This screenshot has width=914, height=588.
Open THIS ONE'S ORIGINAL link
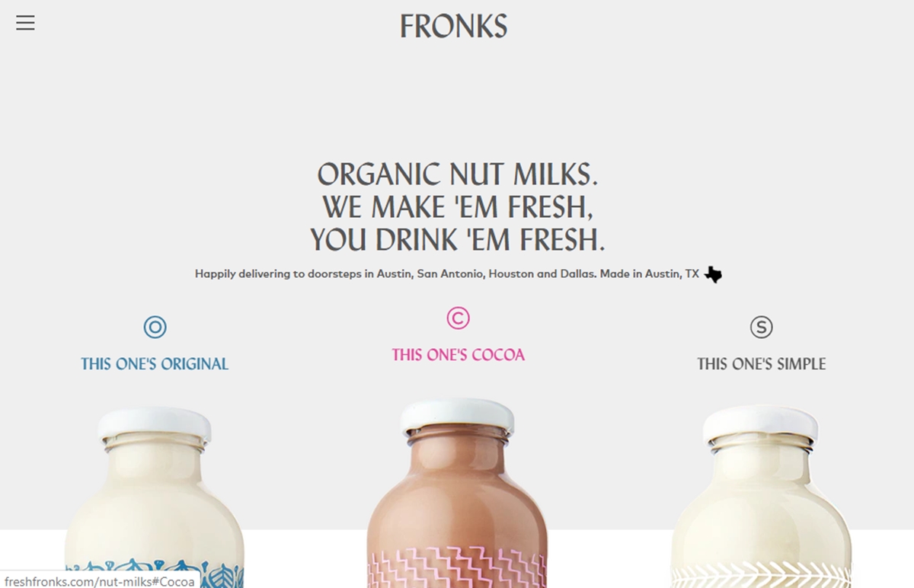click(x=155, y=364)
